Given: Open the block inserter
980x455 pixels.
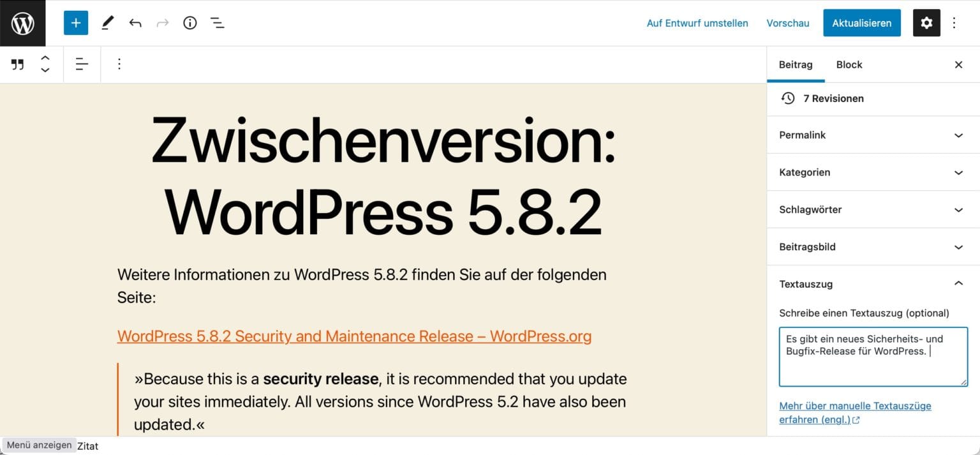Looking at the screenshot, I should (x=76, y=22).
